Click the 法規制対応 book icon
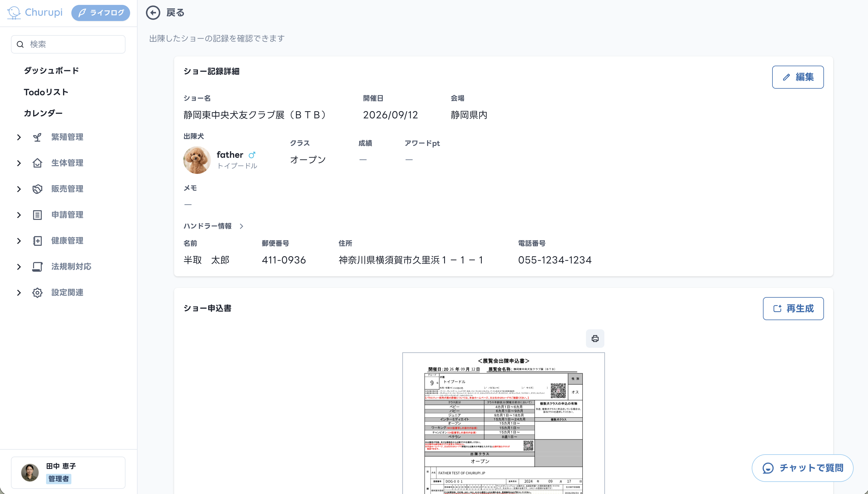 coord(37,267)
